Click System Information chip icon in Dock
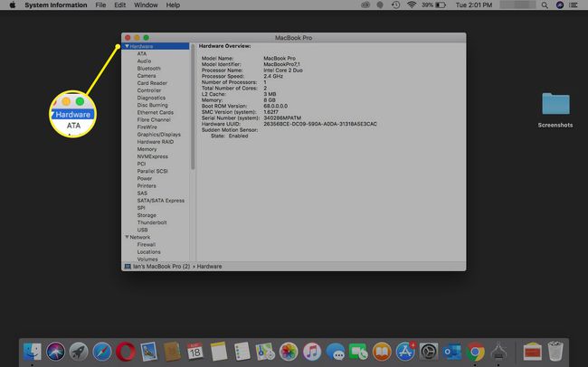The height and width of the screenshot is (367, 588). click(498, 352)
